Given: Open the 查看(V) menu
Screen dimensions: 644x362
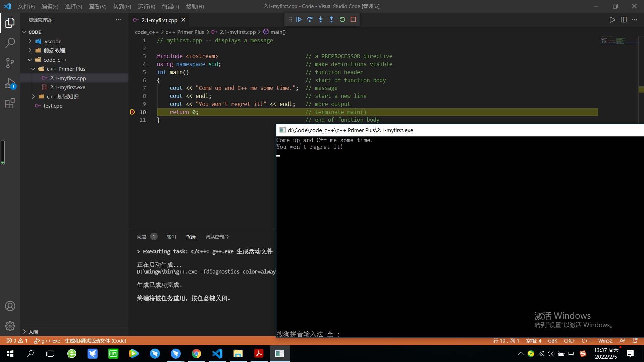Looking at the screenshot, I should click(x=98, y=6).
